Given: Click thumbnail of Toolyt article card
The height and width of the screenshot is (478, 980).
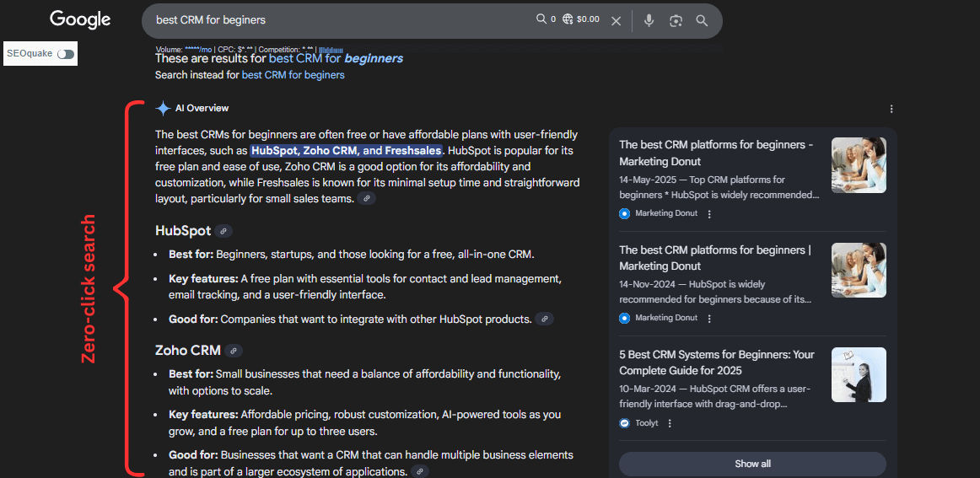Looking at the screenshot, I should coord(859,375).
